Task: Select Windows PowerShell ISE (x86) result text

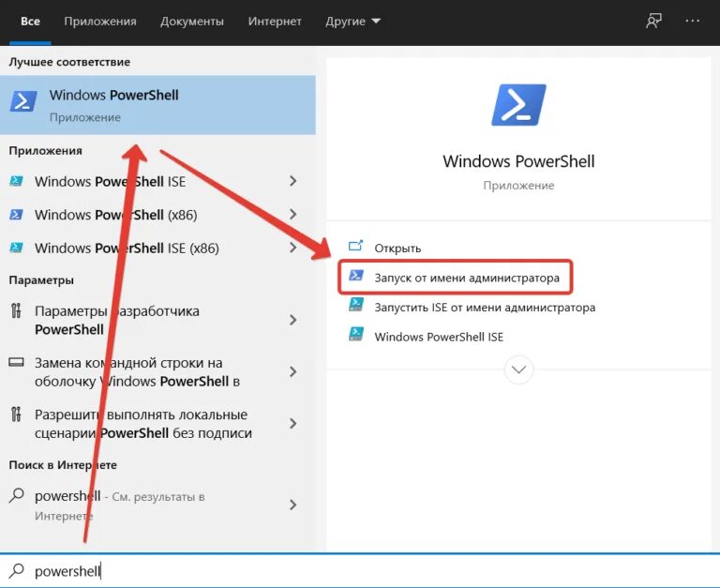Action: pyautogui.click(x=127, y=249)
